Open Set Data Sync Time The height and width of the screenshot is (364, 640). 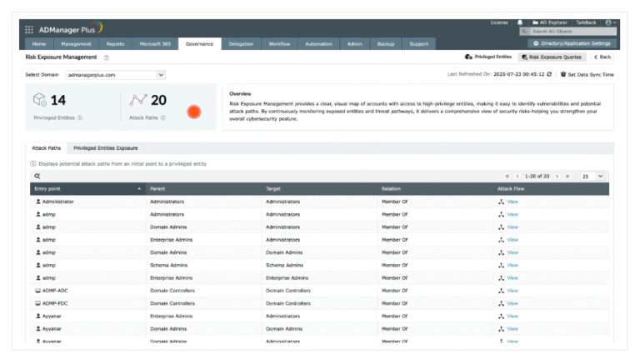pos(587,75)
